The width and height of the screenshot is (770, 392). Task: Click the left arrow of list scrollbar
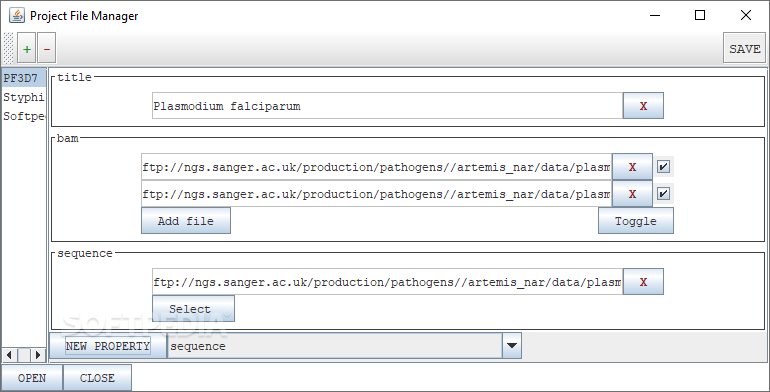[9, 354]
